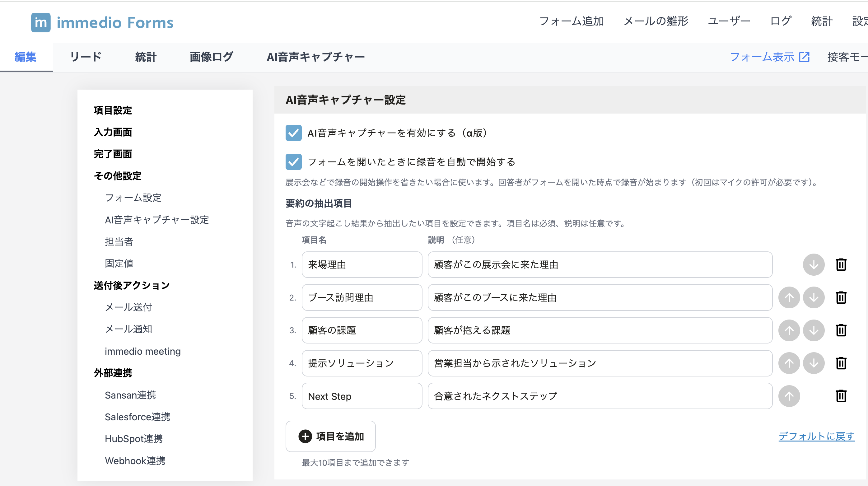Move 顧客の課題 row down
This screenshot has width=868, height=486.
click(814, 330)
